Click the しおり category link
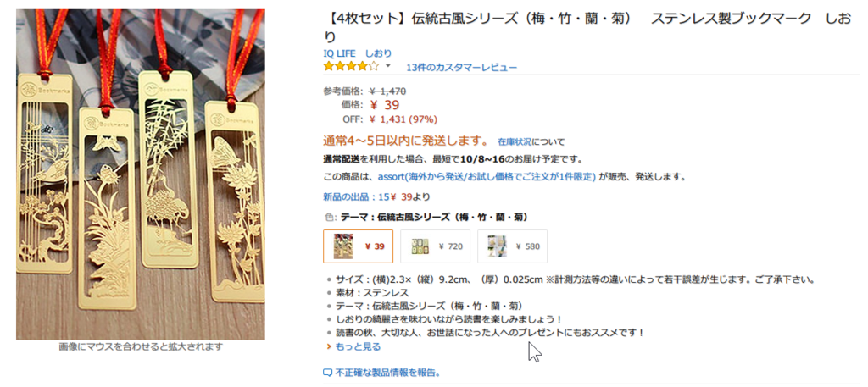868x387 pixels. (379, 53)
